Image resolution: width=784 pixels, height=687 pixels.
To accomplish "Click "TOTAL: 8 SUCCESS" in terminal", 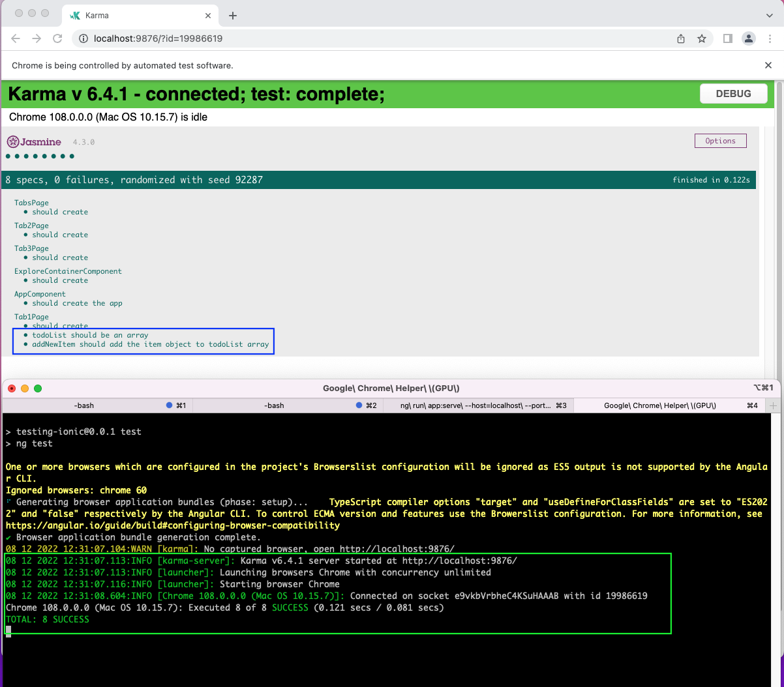I will coord(47,619).
